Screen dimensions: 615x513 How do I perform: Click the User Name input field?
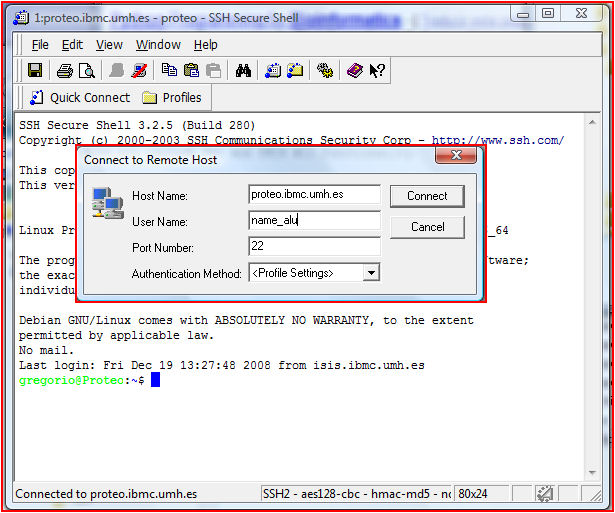tap(315, 220)
